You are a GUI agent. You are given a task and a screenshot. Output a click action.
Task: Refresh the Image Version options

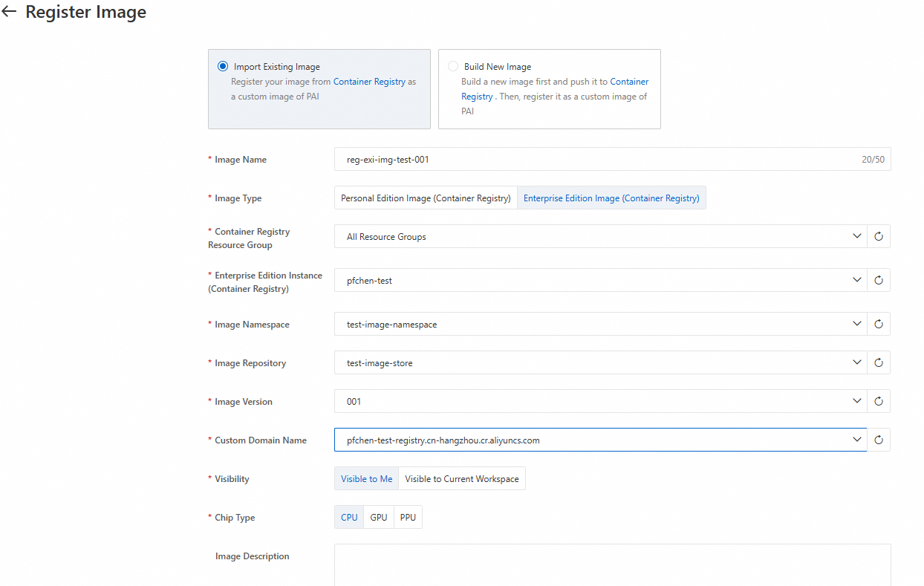[879, 401]
